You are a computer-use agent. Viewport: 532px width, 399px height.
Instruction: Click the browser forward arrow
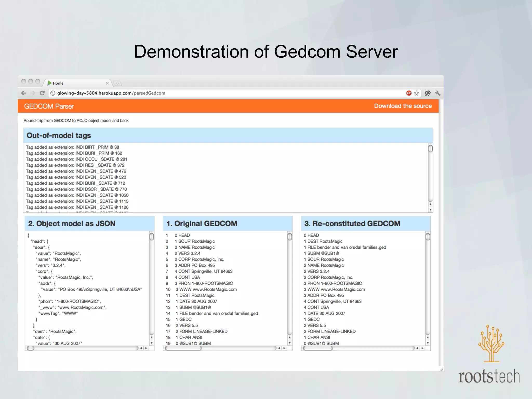coord(33,93)
